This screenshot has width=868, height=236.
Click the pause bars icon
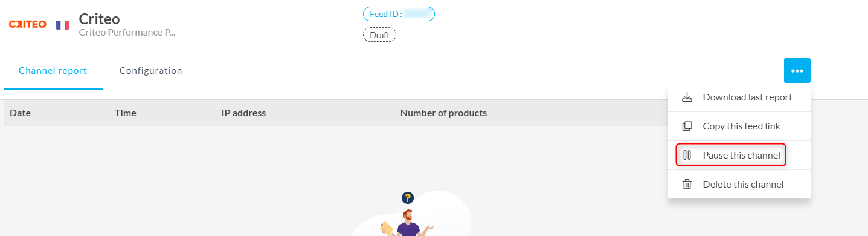[x=687, y=156]
